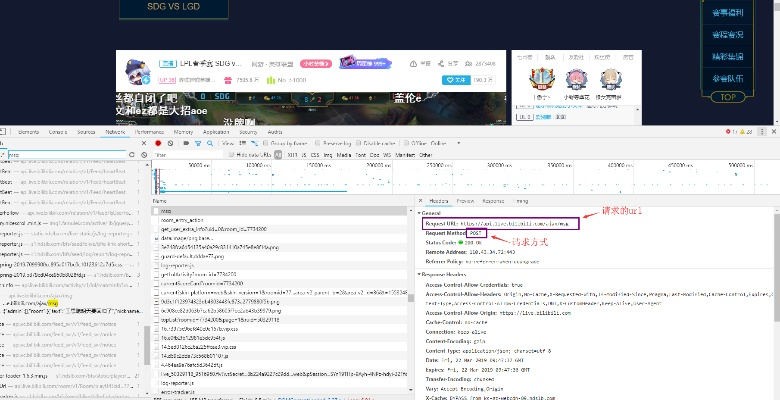Switch to the Console tab in DevTools
Image resolution: width=780 pixels, height=400 pixels.
[x=59, y=131]
